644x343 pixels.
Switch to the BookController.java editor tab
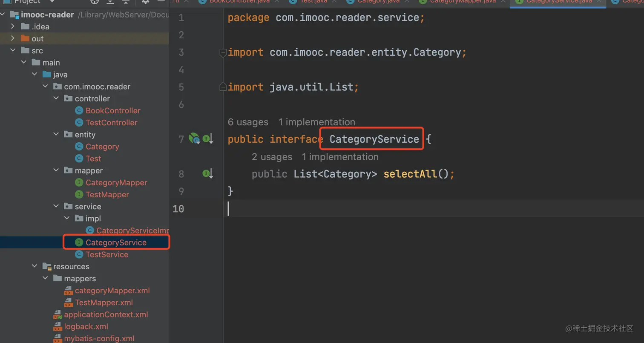tap(238, 2)
